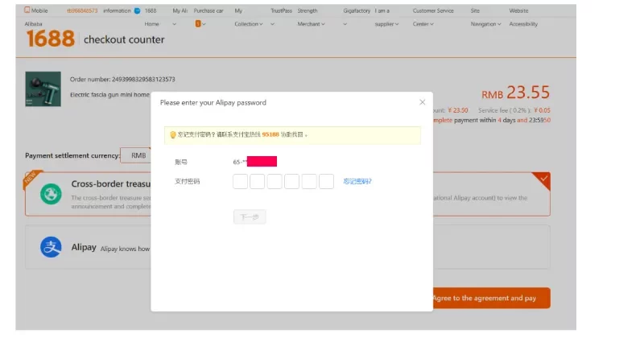Click the 1688 orange logo
This screenshot has width=644, height=338.
coord(51,39)
